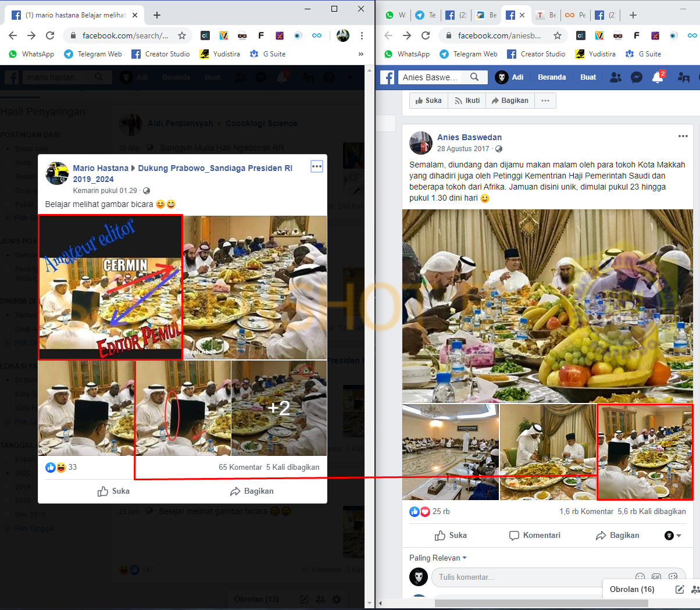Image resolution: width=700 pixels, height=610 pixels.
Task: Switch to the Telegram tab in right window
Action: click(426, 15)
